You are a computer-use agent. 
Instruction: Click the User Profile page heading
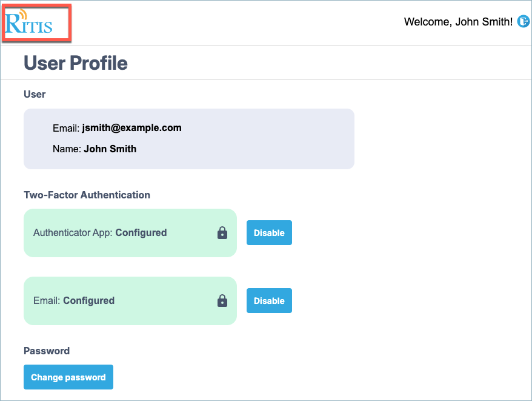(76, 63)
